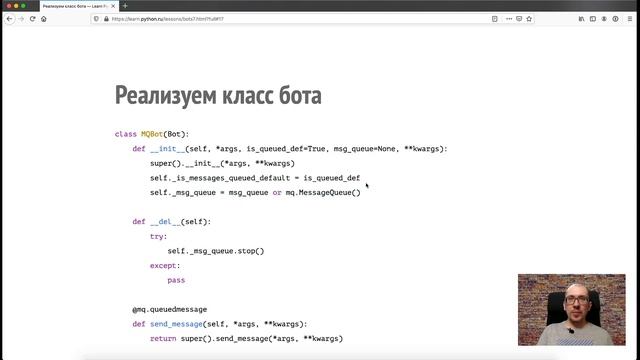
Task: Go back to the previous page
Action: click(9, 19)
